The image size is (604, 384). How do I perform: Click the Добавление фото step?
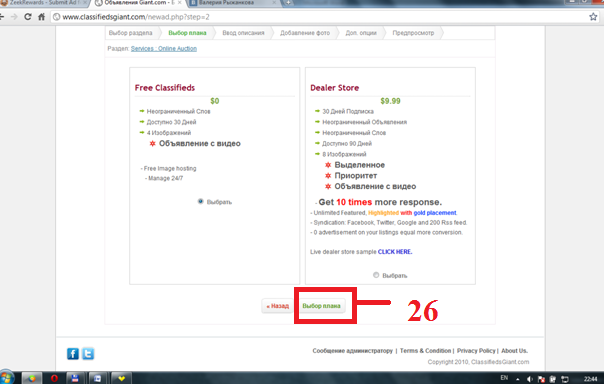(x=305, y=33)
